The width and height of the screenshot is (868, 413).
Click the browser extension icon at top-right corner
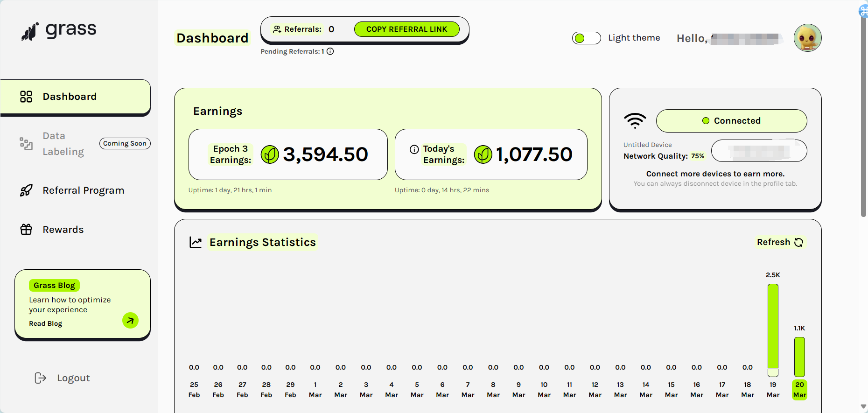click(x=864, y=11)
